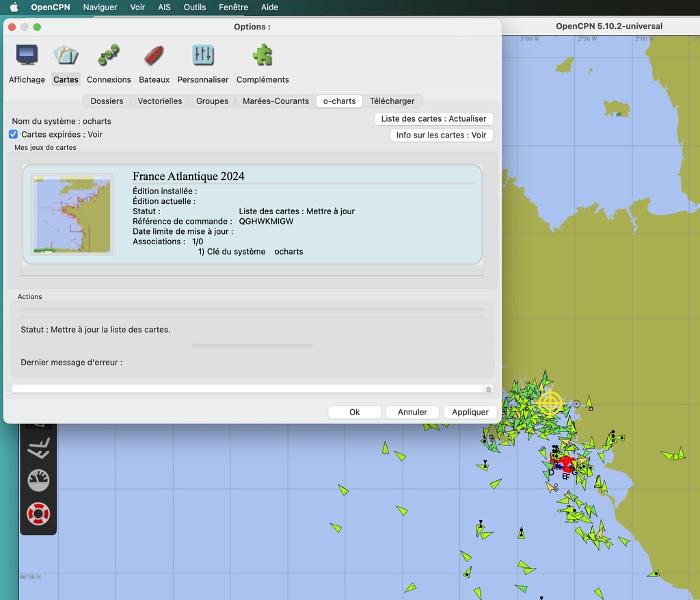Screen dimensions: 700x600
Task: Select the o-charts tab
Action: [339, 101]
